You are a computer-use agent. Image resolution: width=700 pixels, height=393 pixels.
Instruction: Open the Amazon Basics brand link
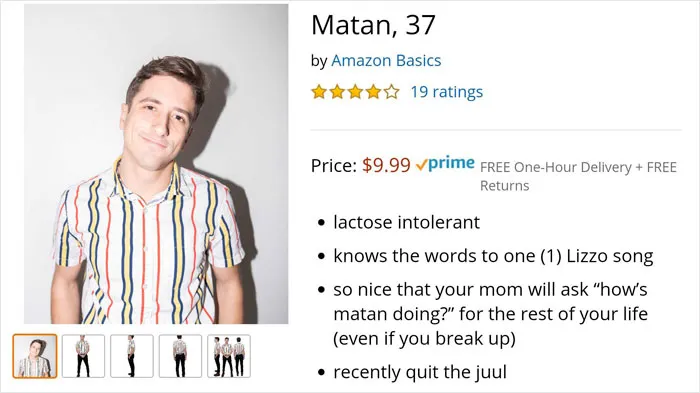(x=386, y=60)
